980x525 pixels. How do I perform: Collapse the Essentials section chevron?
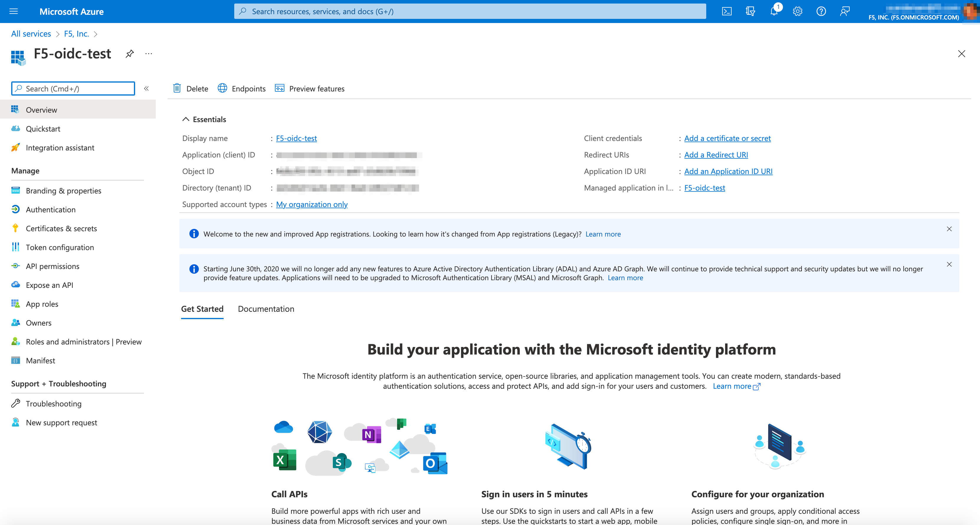[186, 119]
